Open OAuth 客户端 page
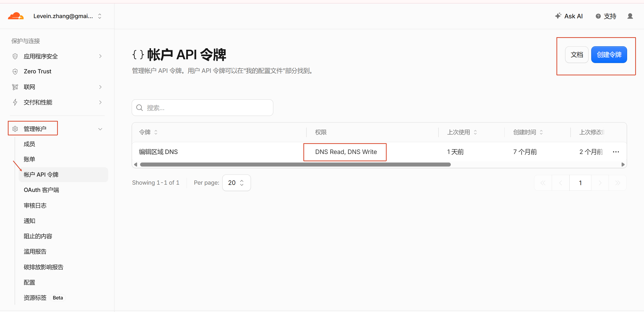 pos(63,190)
